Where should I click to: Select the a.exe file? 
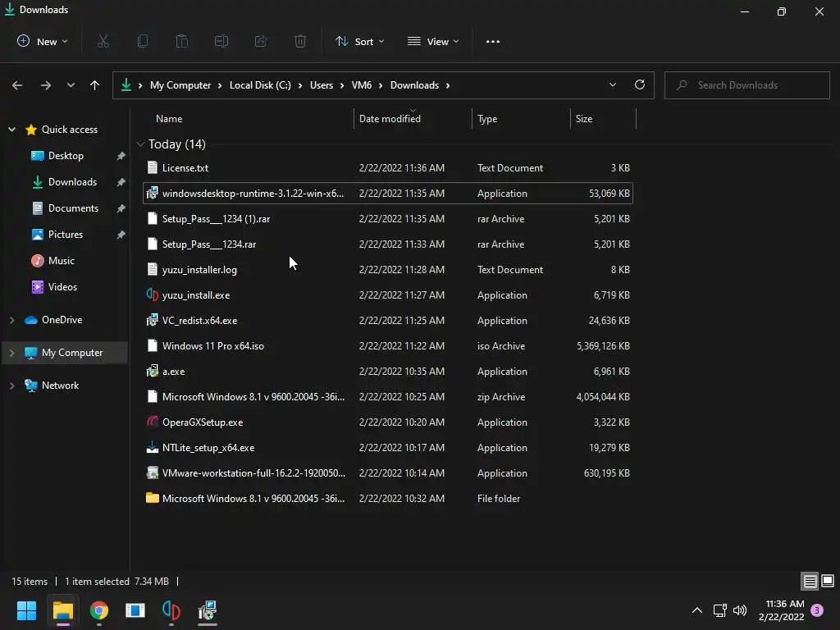[388, 372]
